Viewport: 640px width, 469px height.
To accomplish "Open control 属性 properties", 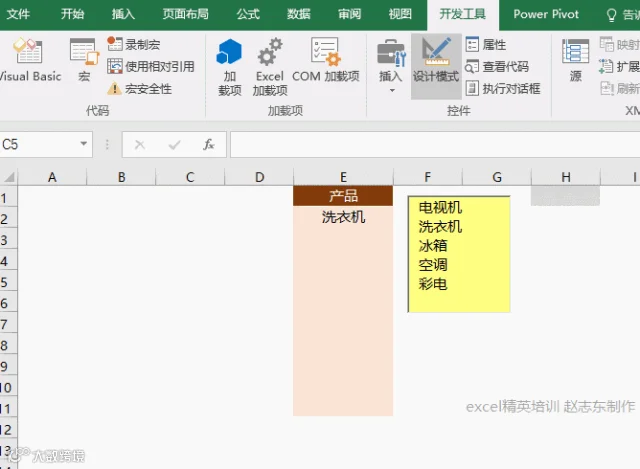I will coord(486,44).
